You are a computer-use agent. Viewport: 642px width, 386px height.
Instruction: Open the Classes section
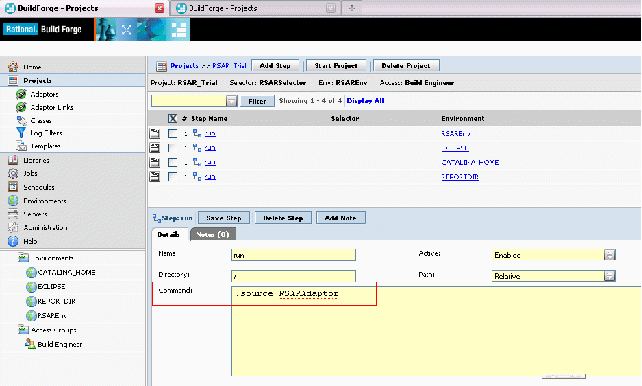(41, 120)
